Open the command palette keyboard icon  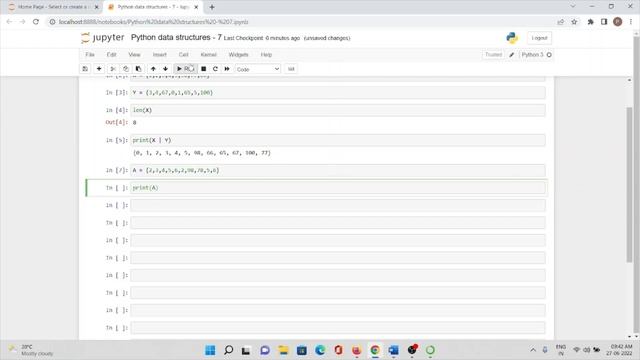[291, 69]
